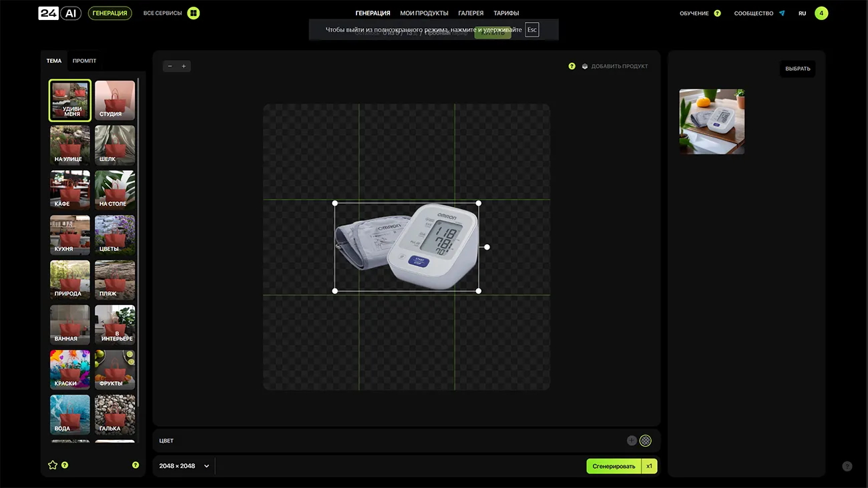Image resolution: width=868 pixels, height=488 pixels.
Task: Open the x1 generation count selector
Action: (x=649, y=466)
